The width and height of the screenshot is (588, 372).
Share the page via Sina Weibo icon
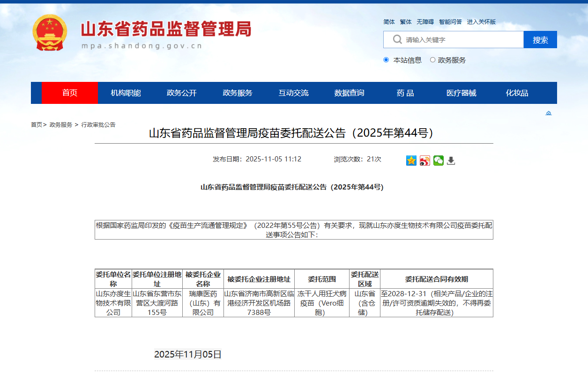click(x=424, y=160)
